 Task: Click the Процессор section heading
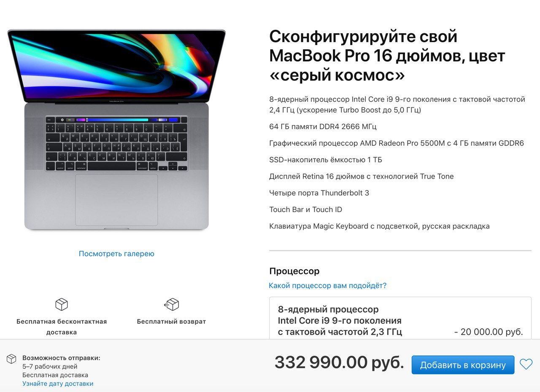point(294,271)
